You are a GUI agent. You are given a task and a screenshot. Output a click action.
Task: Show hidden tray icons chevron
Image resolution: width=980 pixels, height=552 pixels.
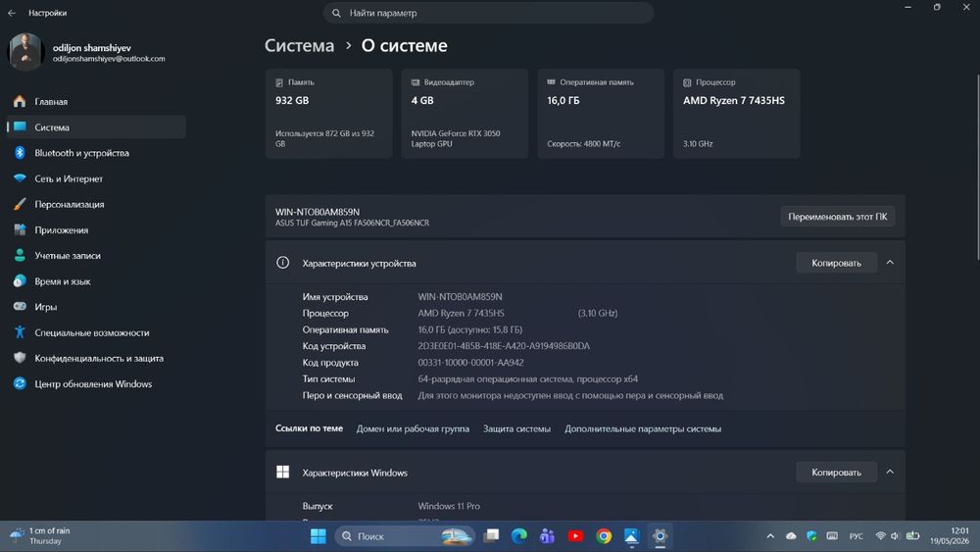point(770,535)
